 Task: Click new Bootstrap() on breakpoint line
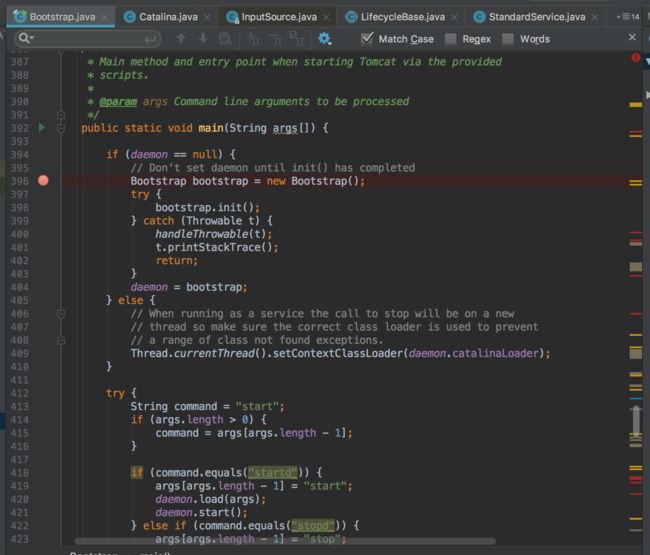pyautogui.click(x=315, y=181)
